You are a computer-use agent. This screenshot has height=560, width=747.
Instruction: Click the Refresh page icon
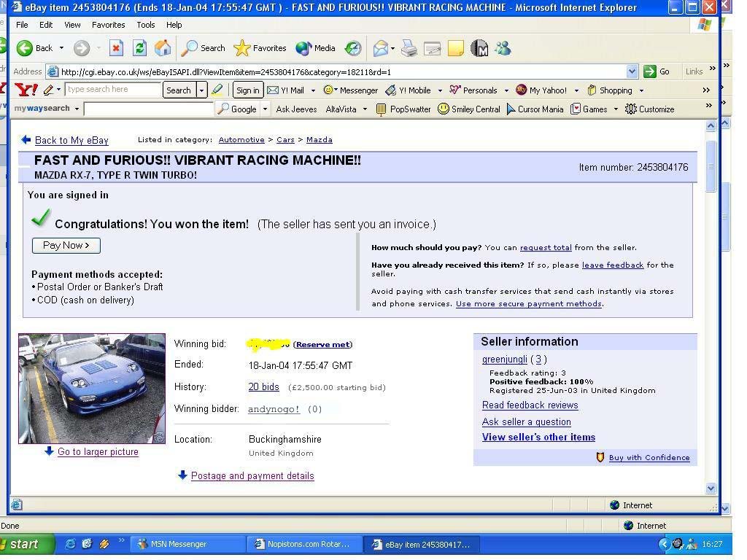click(x=139, y=48)
